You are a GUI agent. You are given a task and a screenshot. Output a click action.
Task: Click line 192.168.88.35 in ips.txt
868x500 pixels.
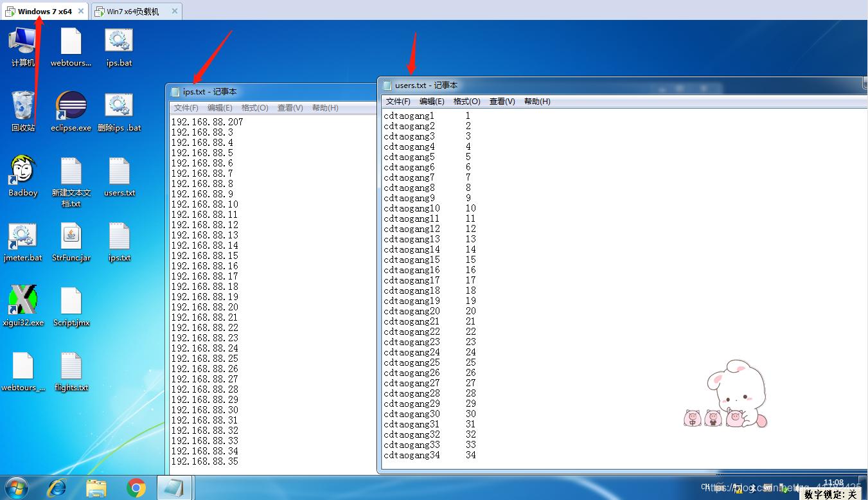(204, 461)
